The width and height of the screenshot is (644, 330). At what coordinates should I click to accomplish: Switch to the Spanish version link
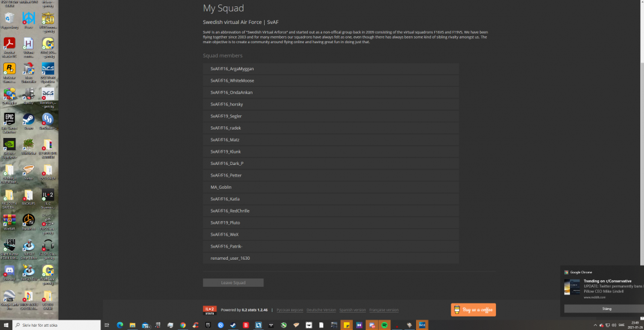(352, 310)
